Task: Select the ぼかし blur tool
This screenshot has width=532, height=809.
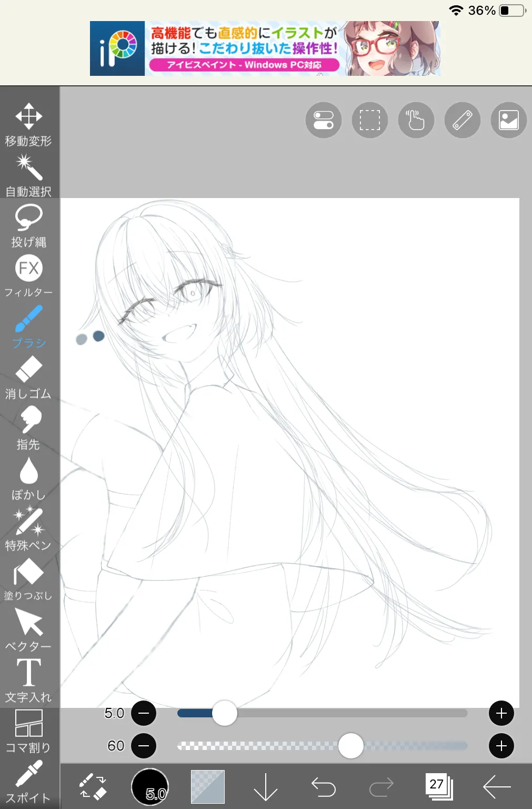Action: tap(29, 478)
